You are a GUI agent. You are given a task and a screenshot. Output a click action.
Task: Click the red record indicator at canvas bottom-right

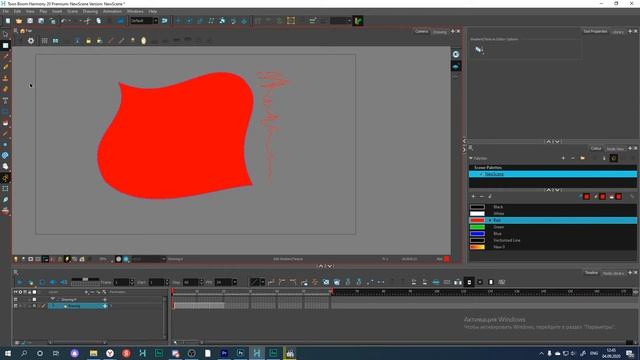coord(447,259)
